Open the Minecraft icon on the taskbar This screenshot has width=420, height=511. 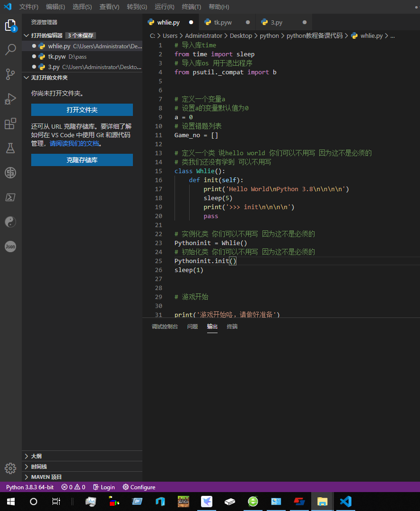tap(183, 501)
